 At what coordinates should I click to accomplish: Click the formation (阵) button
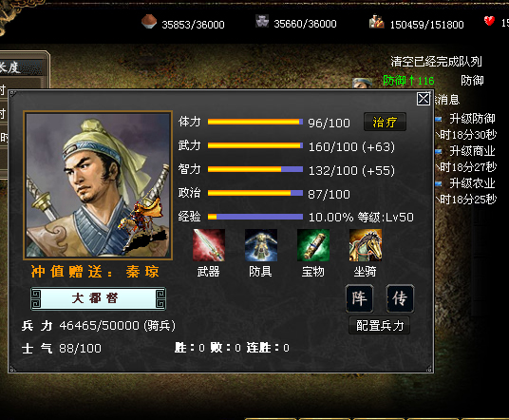coord(359,298)
